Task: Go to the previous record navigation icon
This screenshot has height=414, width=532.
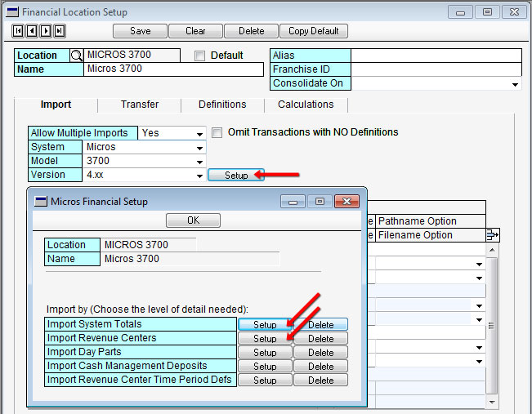Action: pyautogui.click(x=32, y=31)
